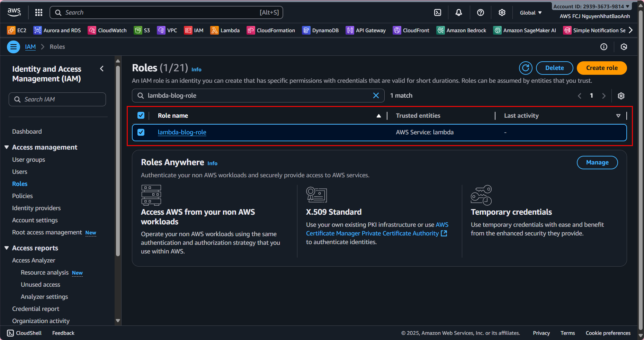
Task: Open the DynamoDB service shortcut
Action: coord(320,30)
